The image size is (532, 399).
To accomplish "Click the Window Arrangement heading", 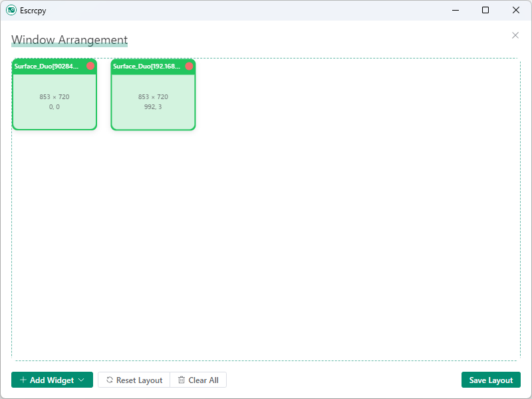I will 69,40.
